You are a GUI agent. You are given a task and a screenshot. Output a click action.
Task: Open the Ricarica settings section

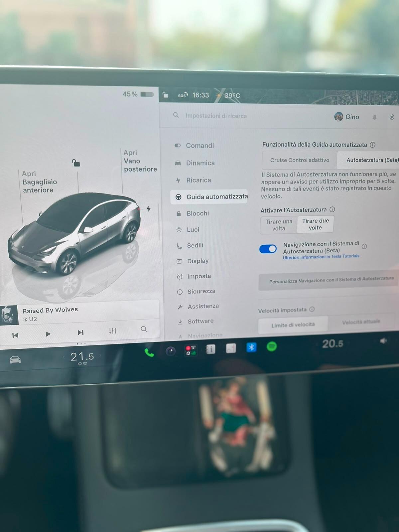(193, 180)
